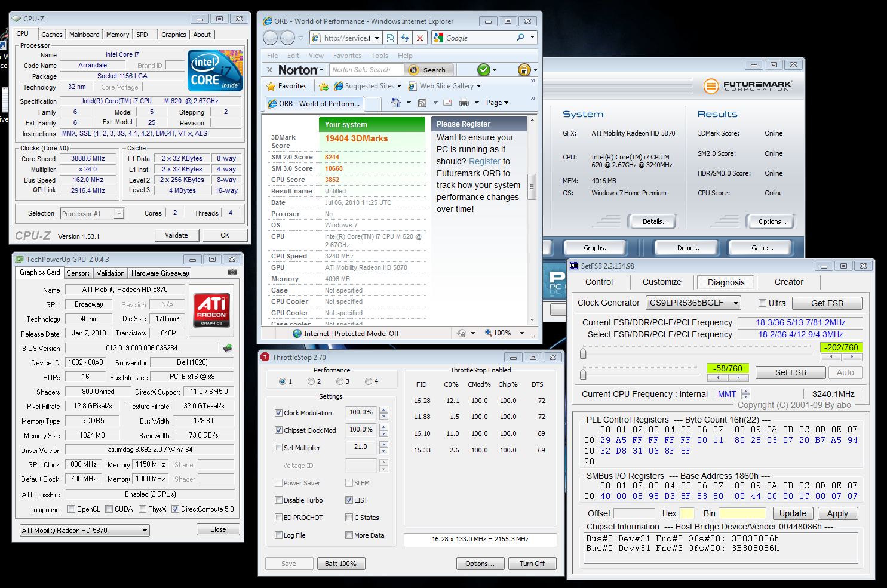Enable the Disable Turbo checkbox
This screenshot has height=588, width=887.
tap(279, 500)
